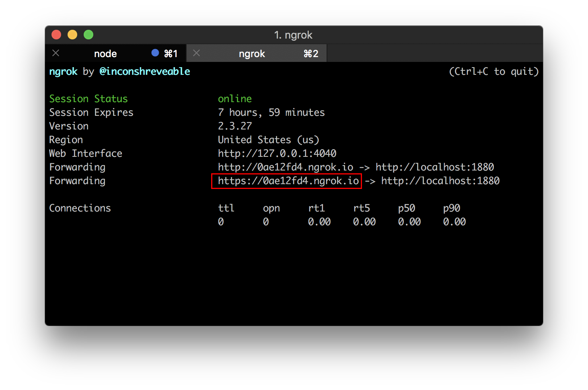The width and height of the screenshot is (588, 390).
Task: Click the blue activity dot on node tab
Action: 155,53
